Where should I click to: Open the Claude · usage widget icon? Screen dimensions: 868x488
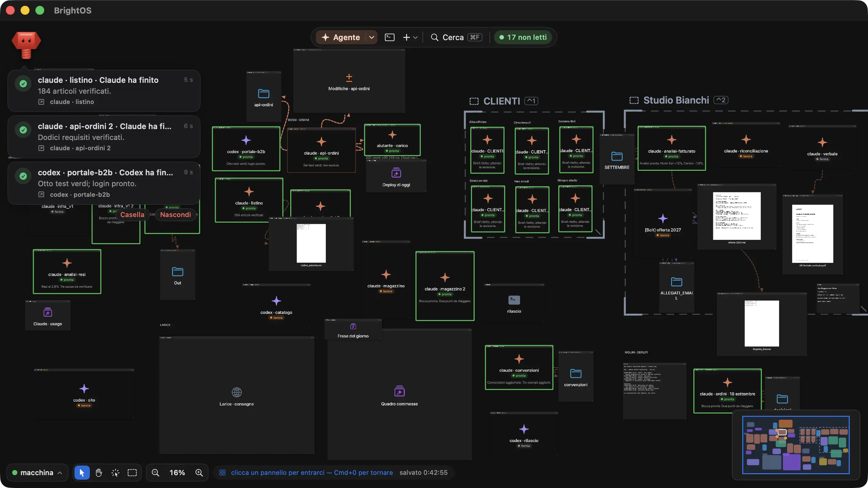click(x=48, y=312)
